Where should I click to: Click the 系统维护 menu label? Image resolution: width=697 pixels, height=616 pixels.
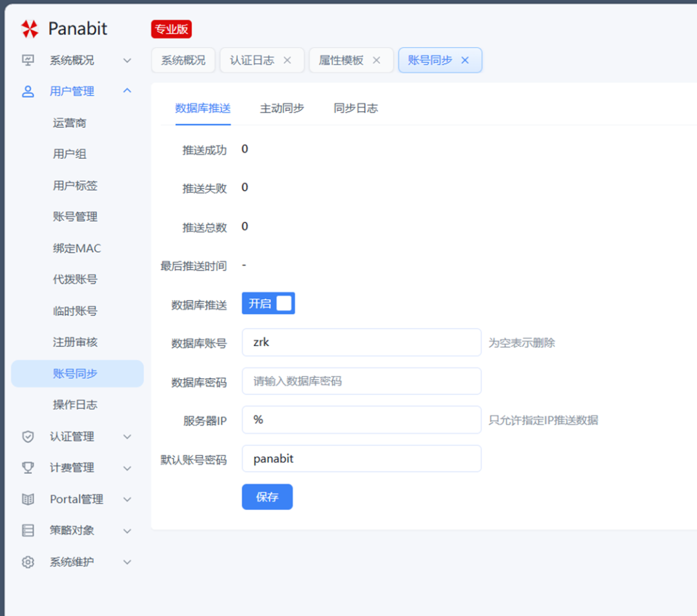pos(72,562)
